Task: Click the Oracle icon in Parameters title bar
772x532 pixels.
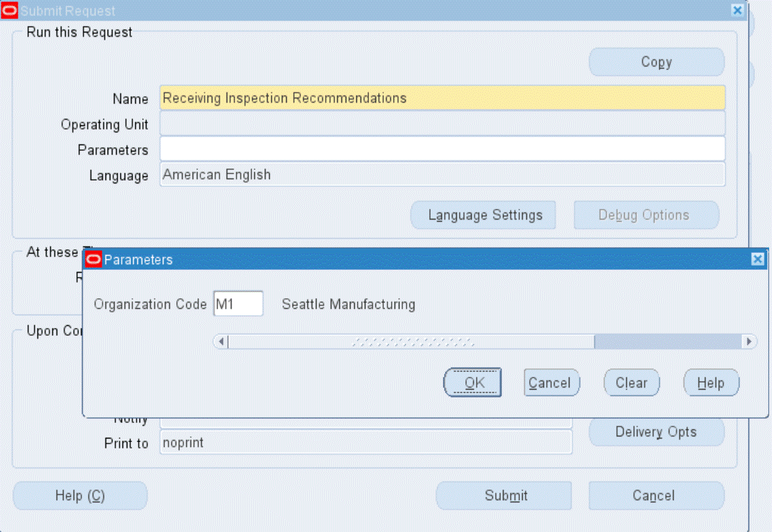Action: tap(93, 259)
